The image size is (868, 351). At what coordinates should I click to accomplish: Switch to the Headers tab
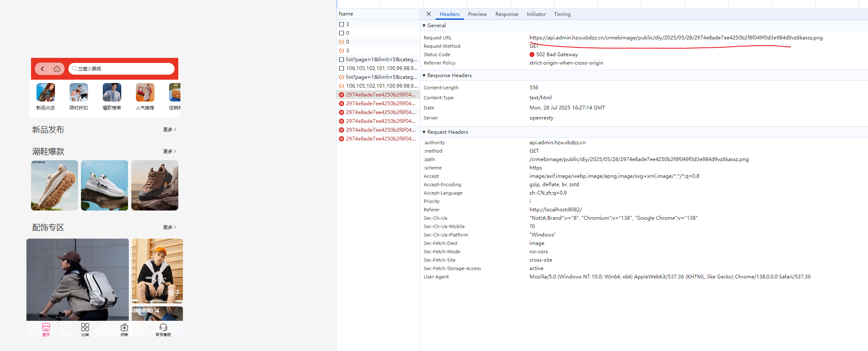tap(449, 14)
